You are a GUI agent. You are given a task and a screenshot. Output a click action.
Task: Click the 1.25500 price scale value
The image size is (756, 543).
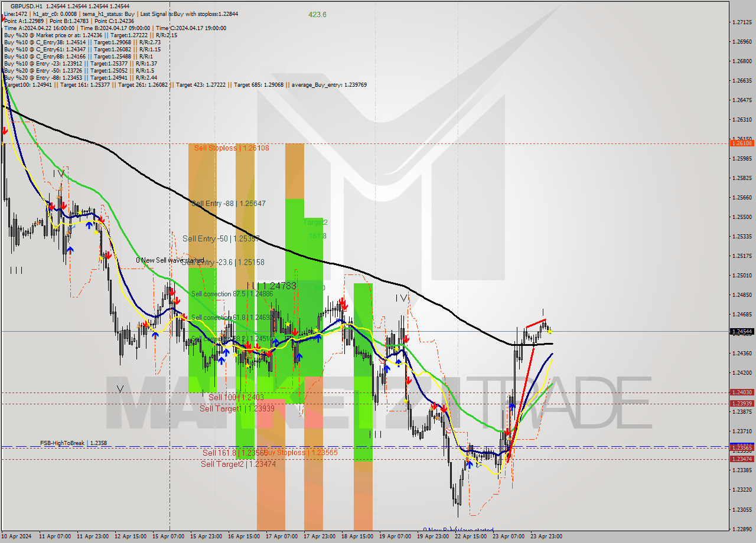coord(741,217)
